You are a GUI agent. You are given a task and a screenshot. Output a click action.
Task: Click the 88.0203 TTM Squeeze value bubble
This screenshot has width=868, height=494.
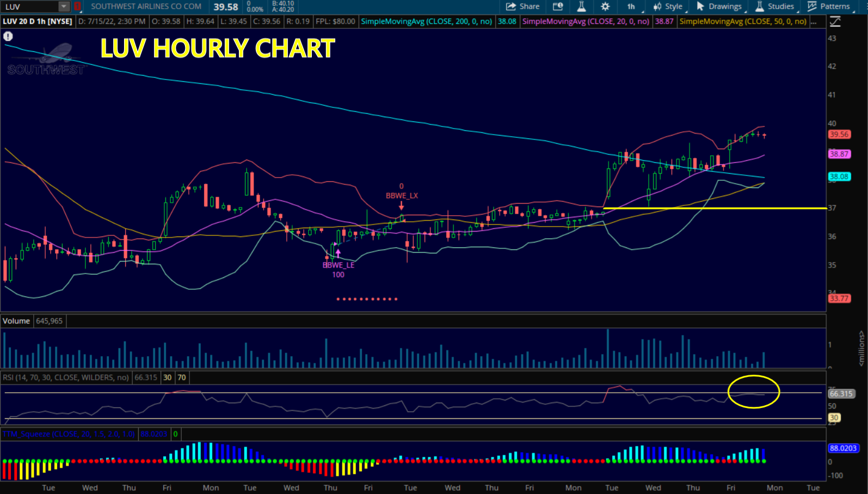(x=844, y=448)
